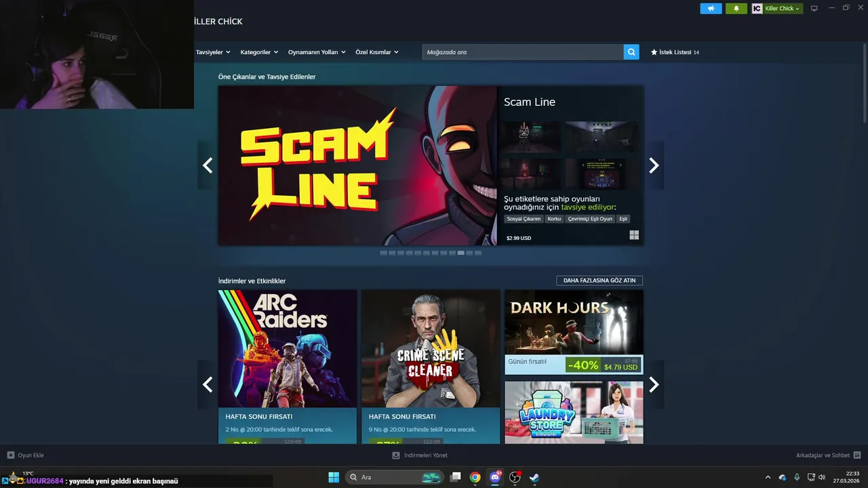
Task: Open the green notifications bell
Action: click(x=736, y=8)
